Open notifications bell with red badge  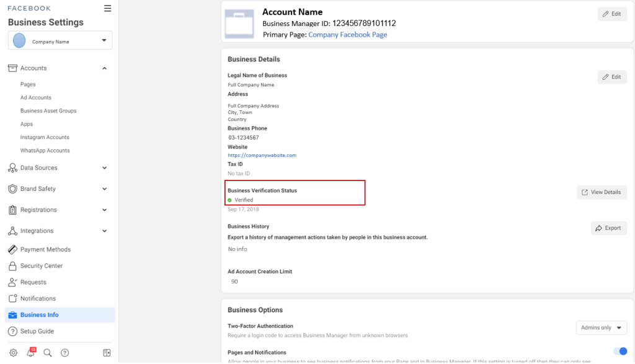click(31, 352)
